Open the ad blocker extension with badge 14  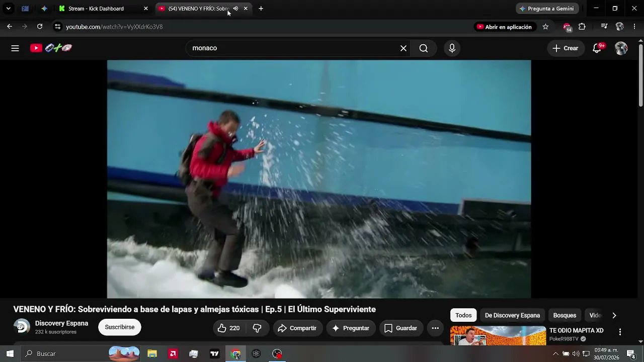click(567, 27)
